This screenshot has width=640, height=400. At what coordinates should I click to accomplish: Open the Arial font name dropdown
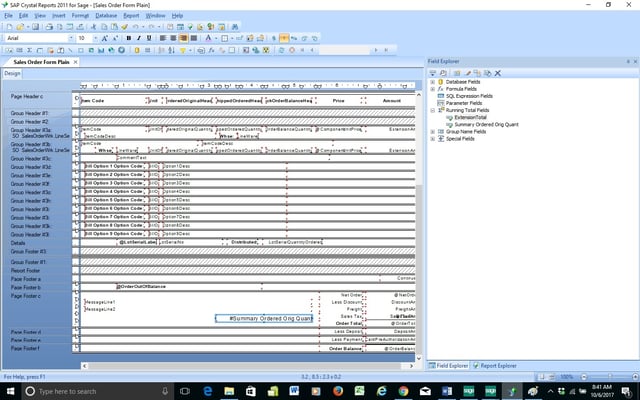pos(71,38)
